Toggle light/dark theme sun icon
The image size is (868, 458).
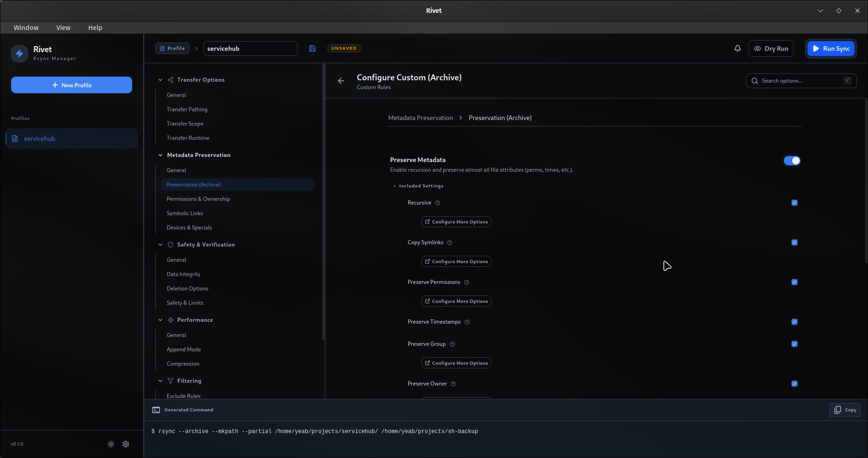coord(111,444)
